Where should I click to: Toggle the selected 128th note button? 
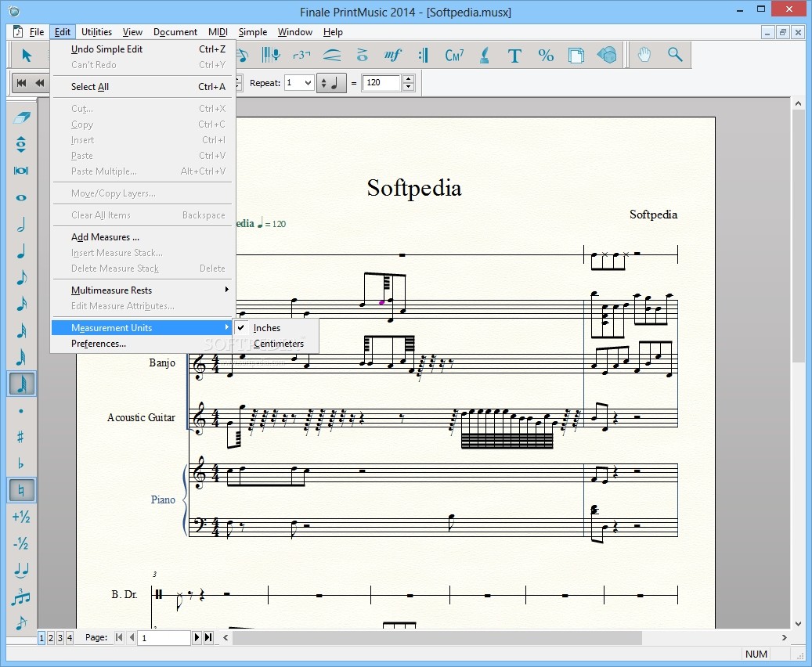[21, 384]
